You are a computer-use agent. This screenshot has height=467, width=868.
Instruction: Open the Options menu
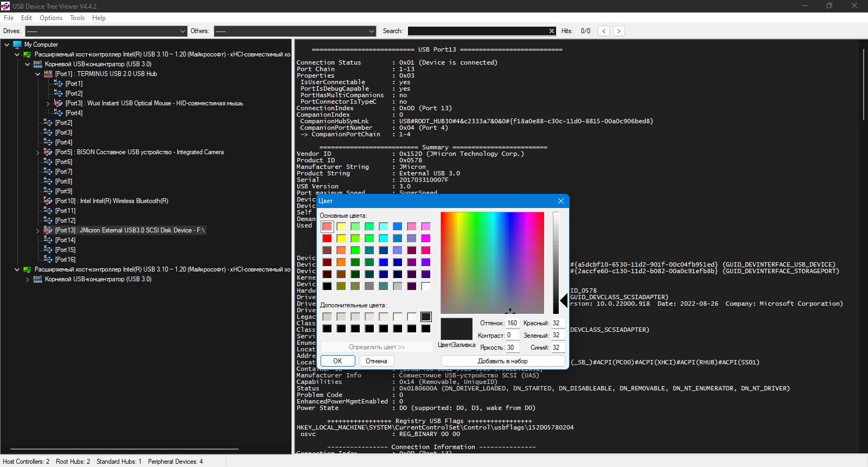(x=51, y=18)
